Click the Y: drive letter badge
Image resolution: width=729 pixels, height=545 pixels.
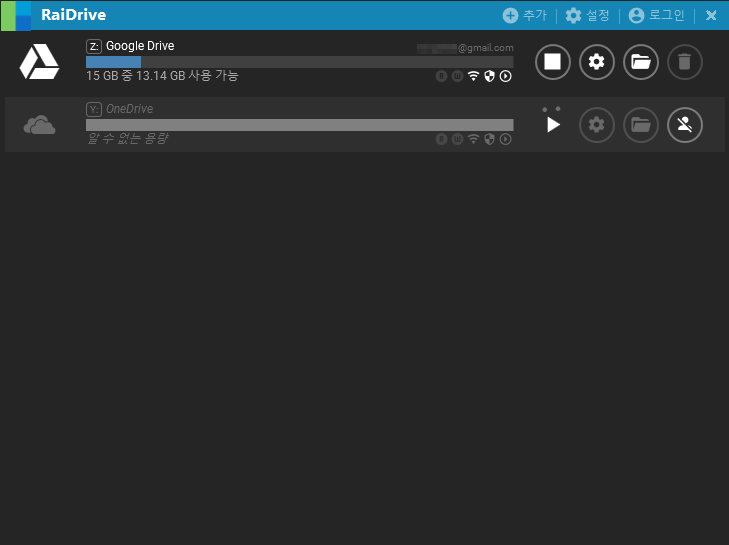(x=94, y=109)
